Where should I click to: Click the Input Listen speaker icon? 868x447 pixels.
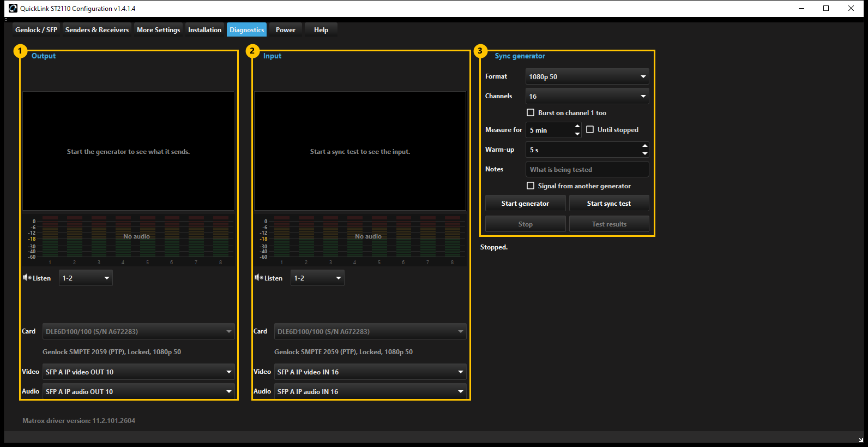tap(258, 278)
